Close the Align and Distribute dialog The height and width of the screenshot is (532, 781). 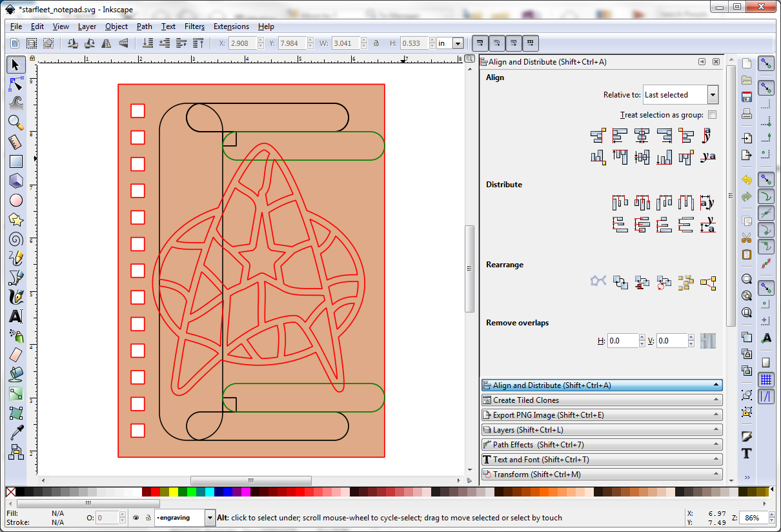click(716, 62)
